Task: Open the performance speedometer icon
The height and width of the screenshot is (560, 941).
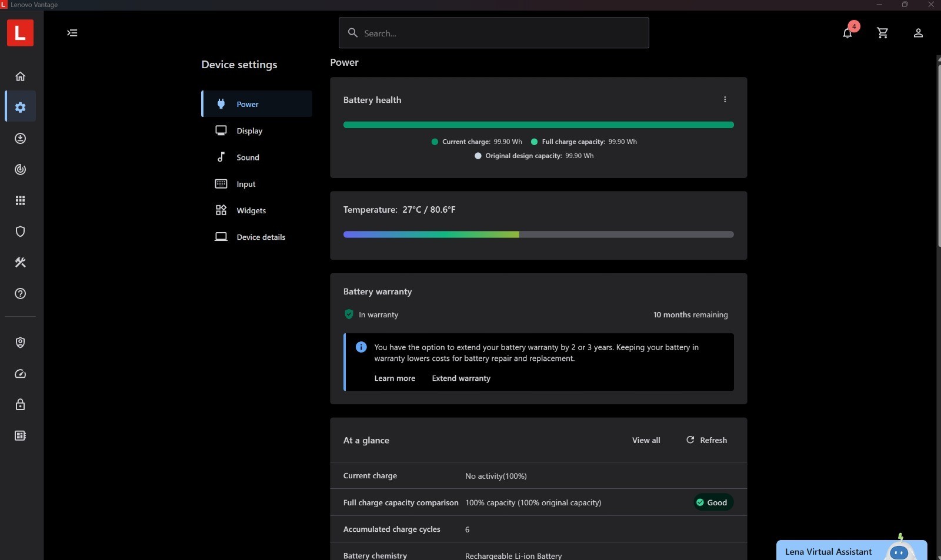Action: click(x=20, y=374)
